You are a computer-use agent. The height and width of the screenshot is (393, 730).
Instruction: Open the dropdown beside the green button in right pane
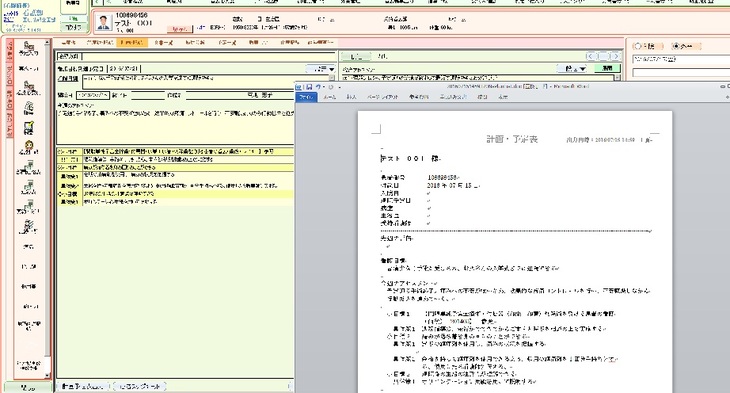(x=582, y=68)
